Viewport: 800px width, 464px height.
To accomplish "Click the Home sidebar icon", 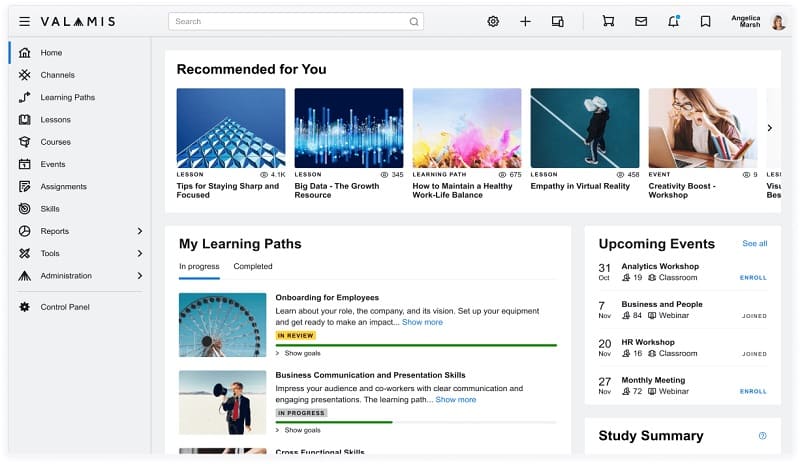I will (x=24, y=53).
